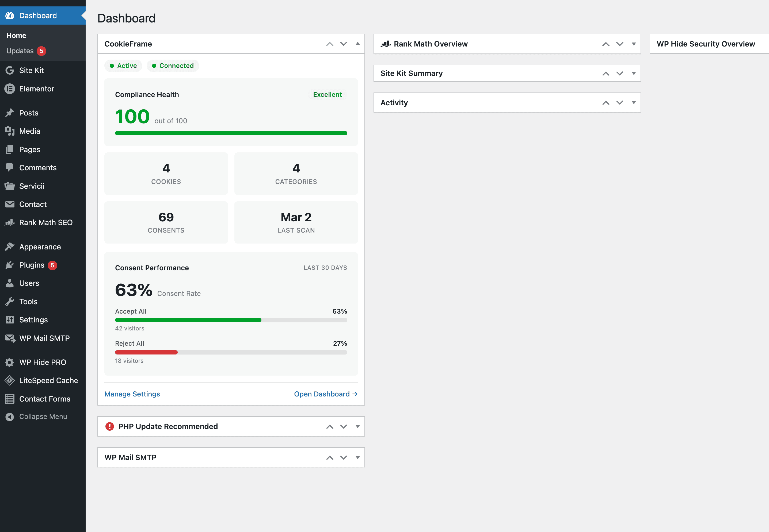Click the Users person icon
Screen dimensions: 769x532
[x=10, y=283]
